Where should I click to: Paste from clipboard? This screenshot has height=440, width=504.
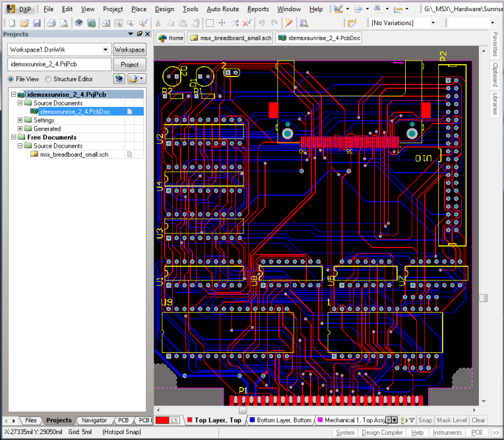(183, 23)
